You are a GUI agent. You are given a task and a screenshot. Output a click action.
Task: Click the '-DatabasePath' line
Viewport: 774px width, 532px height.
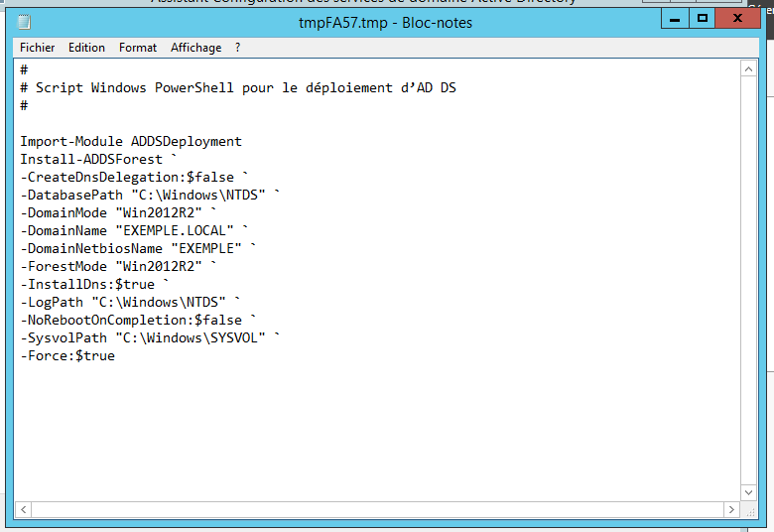(x=150, y=195)
